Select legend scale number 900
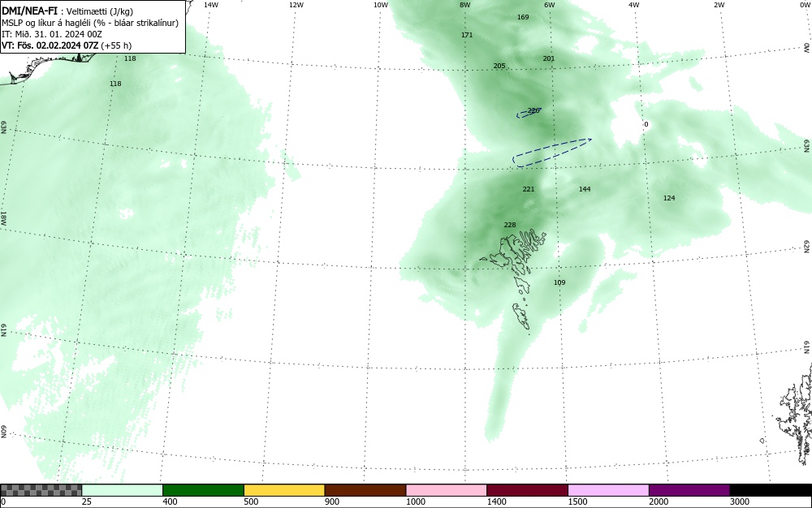The image size is (812, 508). pyautogui.click(x=332, y=502)
